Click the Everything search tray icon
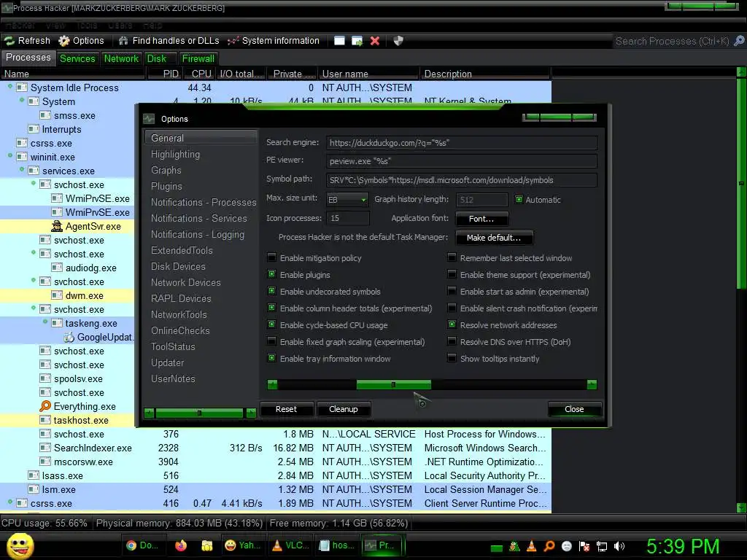This screenshot has width=747, height=560. click(x=549, y=547)
